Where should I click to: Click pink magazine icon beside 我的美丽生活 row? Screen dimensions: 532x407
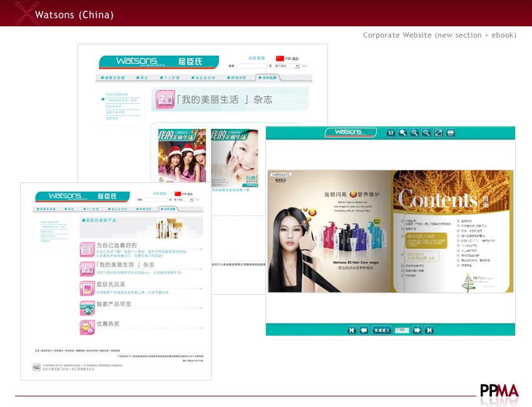point(87,269)
